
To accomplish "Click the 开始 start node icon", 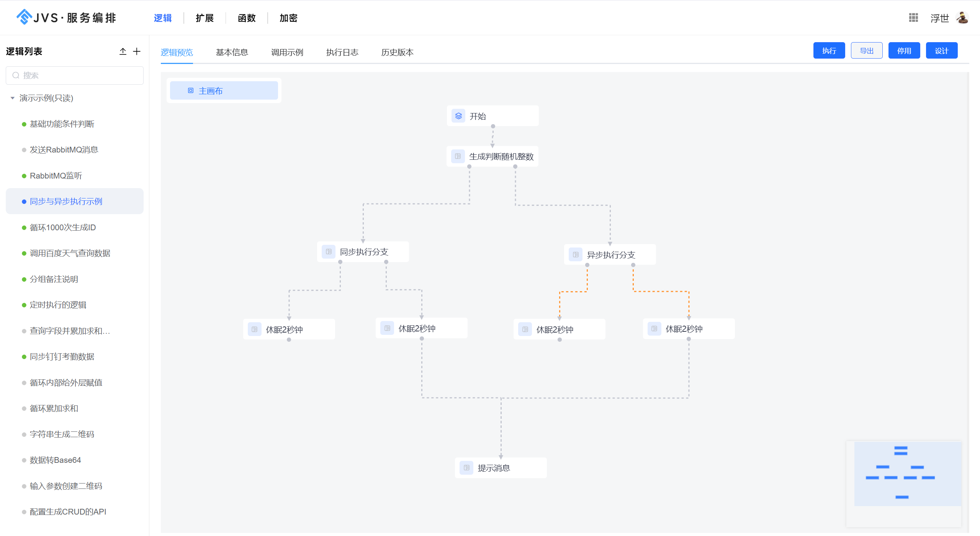I will pos(458,116).
